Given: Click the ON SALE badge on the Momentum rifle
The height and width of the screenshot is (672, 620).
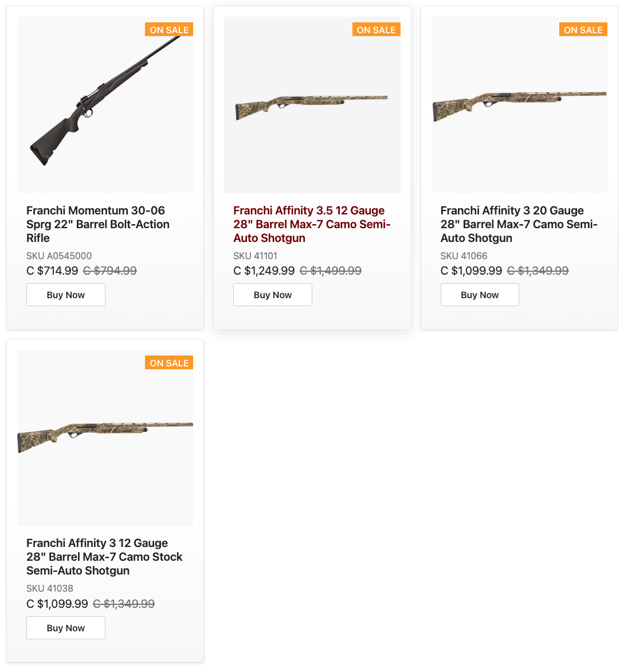Looking at the screenshot, I should (169, 30).
